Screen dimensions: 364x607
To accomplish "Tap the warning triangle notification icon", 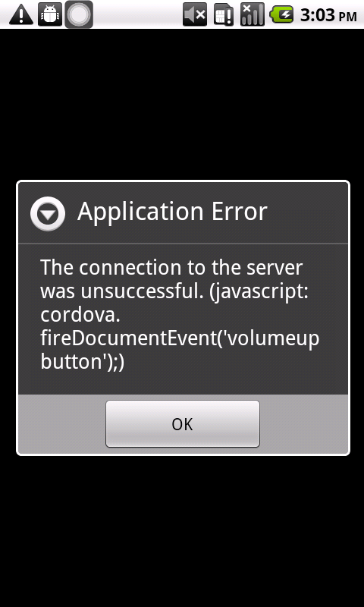I will click(21, 15).
